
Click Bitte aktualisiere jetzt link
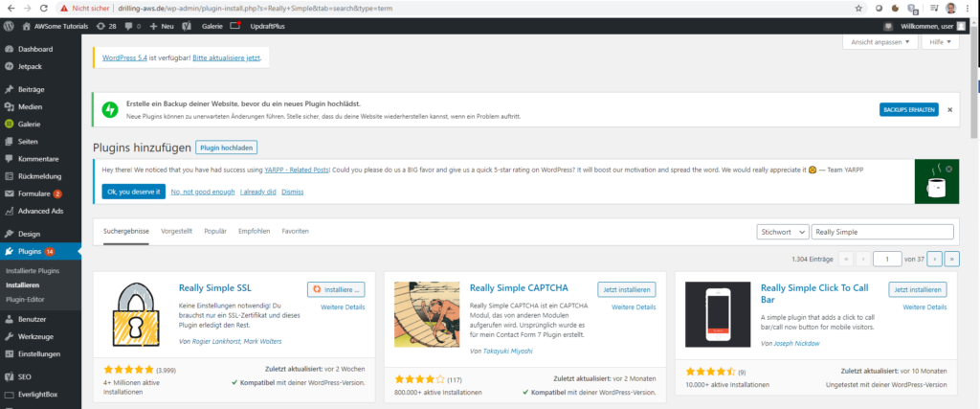click(x=226, y=57)
